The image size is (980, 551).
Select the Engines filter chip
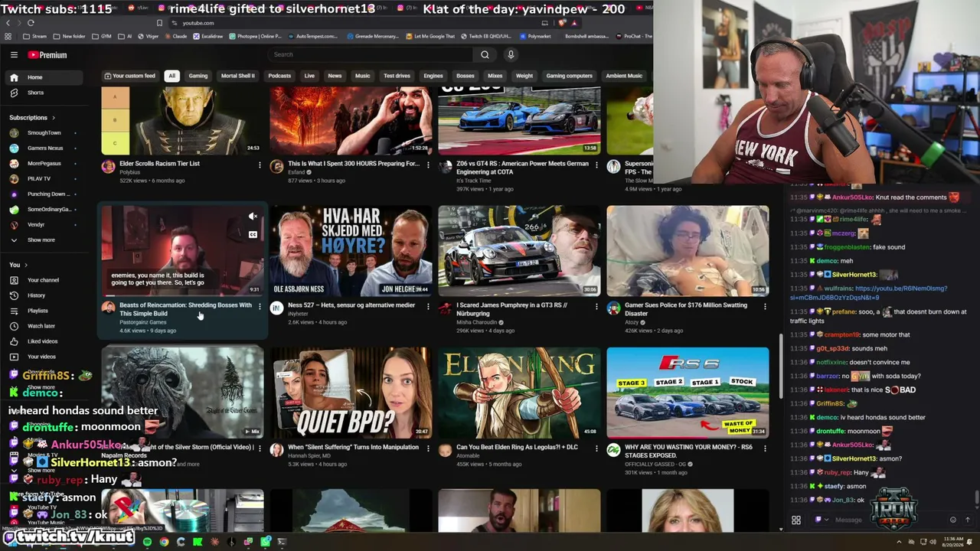433,76
